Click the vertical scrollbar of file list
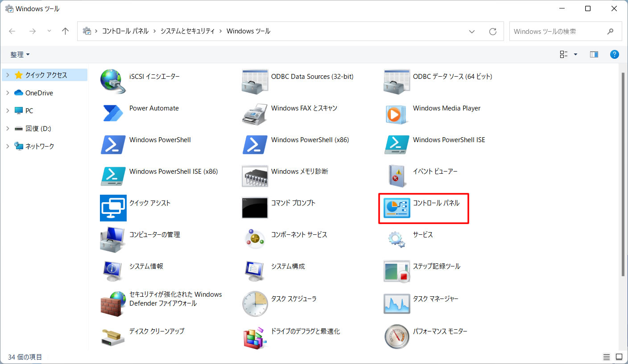This screenshot has width=628, height=364. click(x=623, y=174)
